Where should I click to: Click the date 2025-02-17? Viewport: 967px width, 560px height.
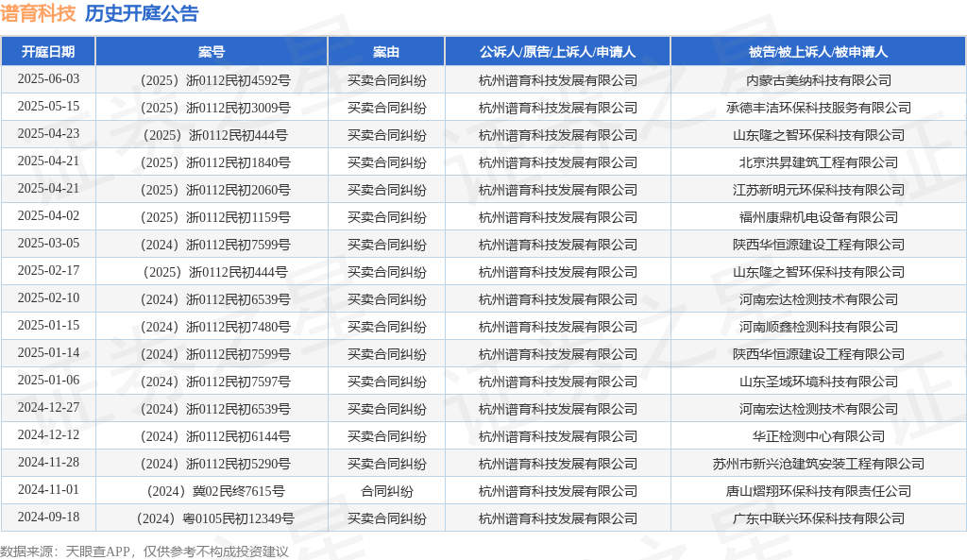coord(48,271)
